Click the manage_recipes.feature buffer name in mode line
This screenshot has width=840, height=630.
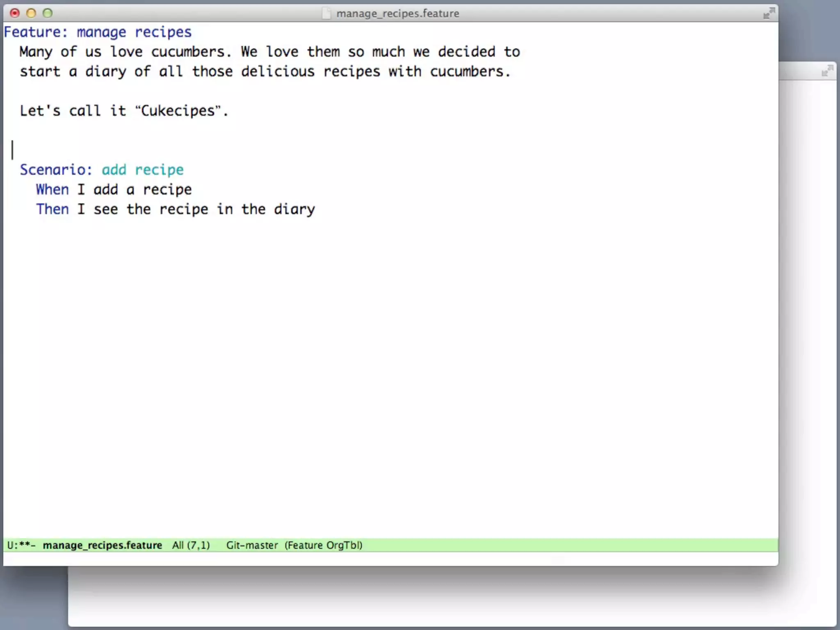tap(102, 545)
